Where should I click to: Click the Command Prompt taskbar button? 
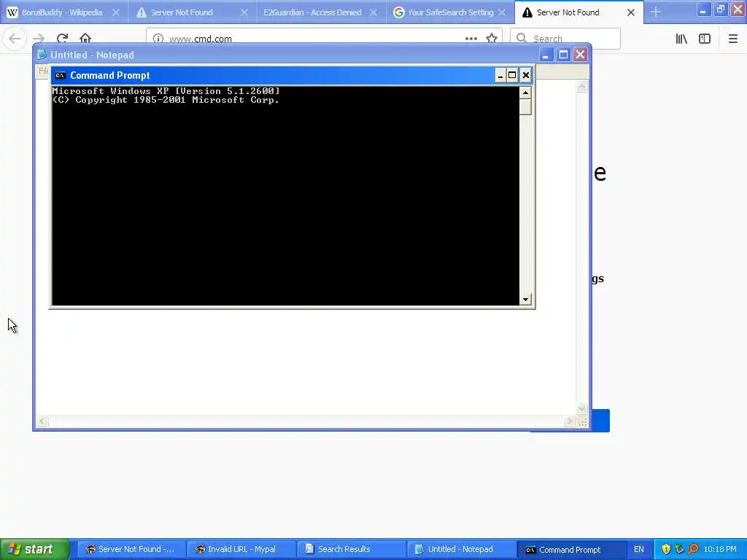(570, 549)
